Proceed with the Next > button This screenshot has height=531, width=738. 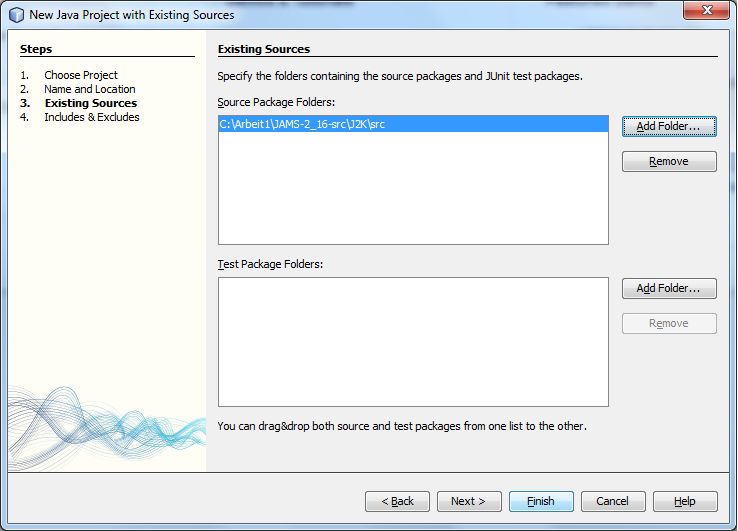coord(468,501)
